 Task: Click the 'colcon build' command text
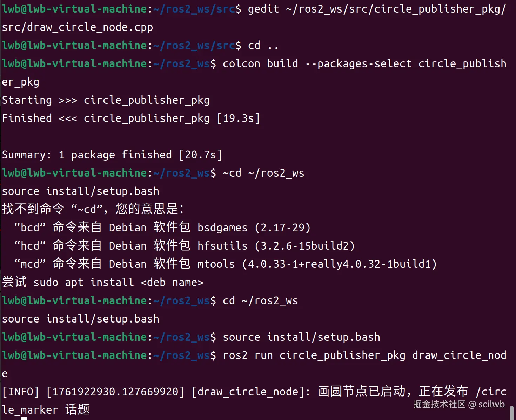click(x=260, y=63)
